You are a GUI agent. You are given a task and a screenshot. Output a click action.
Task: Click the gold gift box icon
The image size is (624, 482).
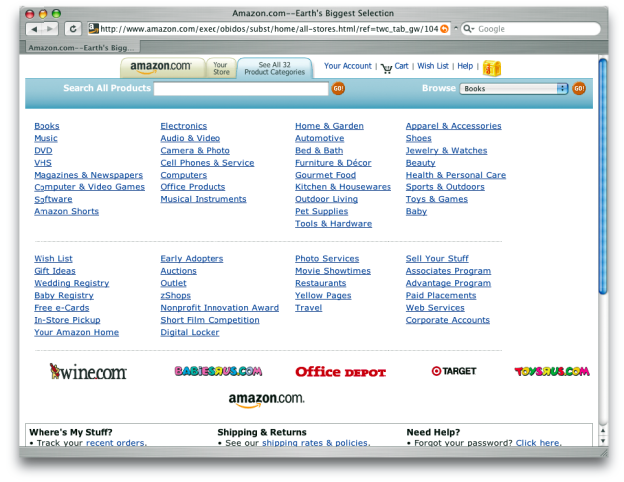point(491,68)
